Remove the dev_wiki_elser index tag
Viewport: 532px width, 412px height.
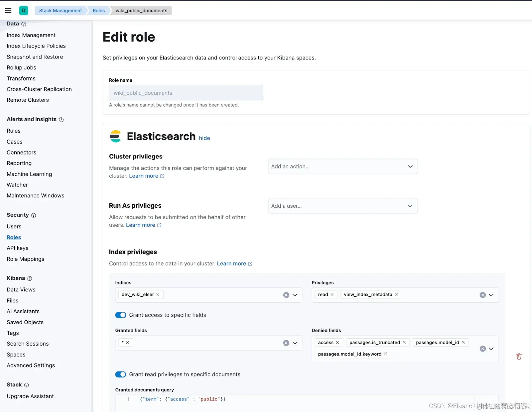tap(158, 295)
